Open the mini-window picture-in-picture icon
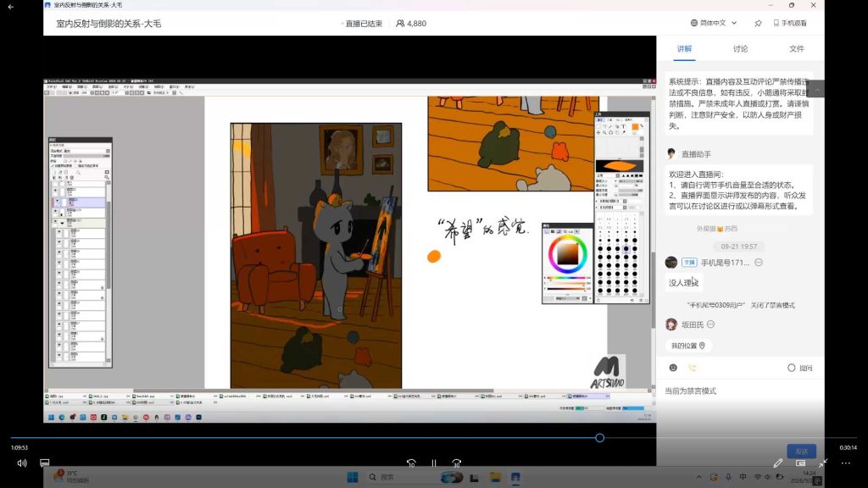Screen dimensions: 868x488 click(x=800, y=463)
